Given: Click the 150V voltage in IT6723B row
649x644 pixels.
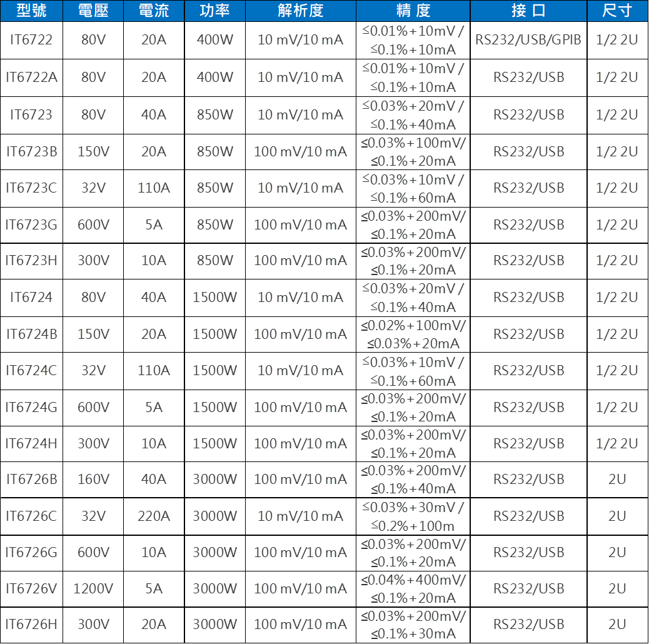Looking at the screenshot, I should coord(93,151).
